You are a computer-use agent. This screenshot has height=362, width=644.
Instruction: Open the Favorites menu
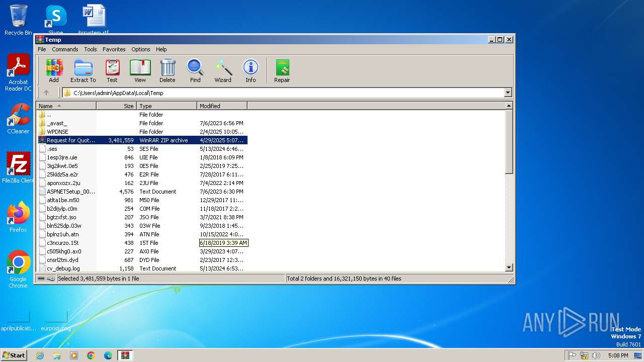(114, 49)
